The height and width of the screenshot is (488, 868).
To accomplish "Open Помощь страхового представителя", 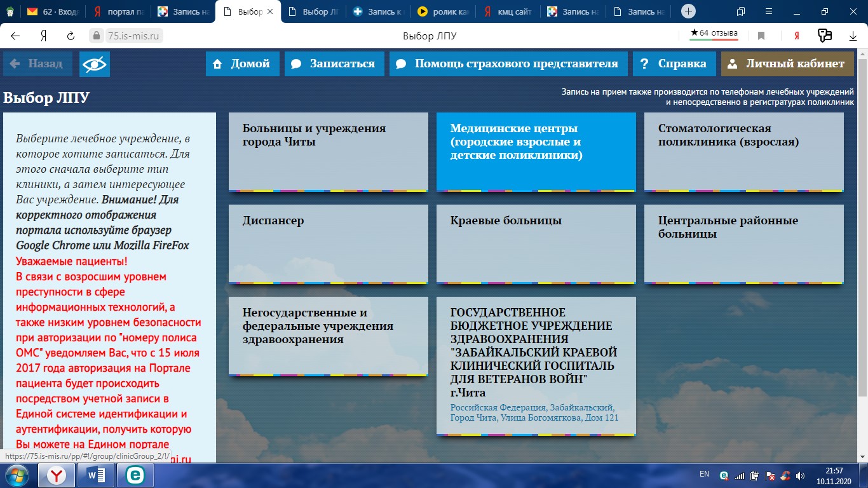I will [x=508, y=64].
